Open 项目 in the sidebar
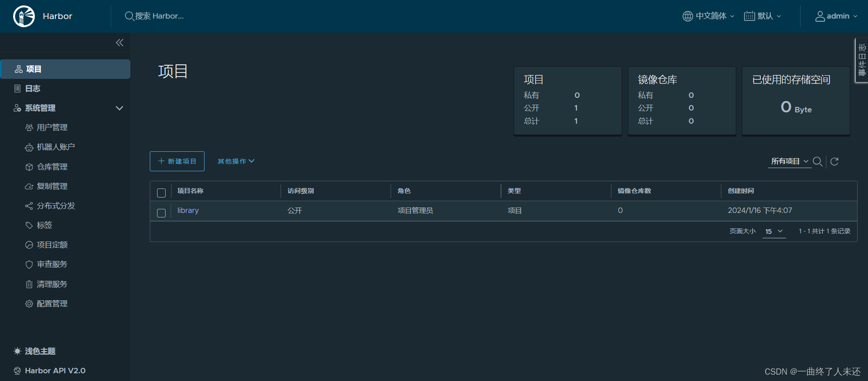The height and width of the screenshot is (381, 868). pos(65,69)
